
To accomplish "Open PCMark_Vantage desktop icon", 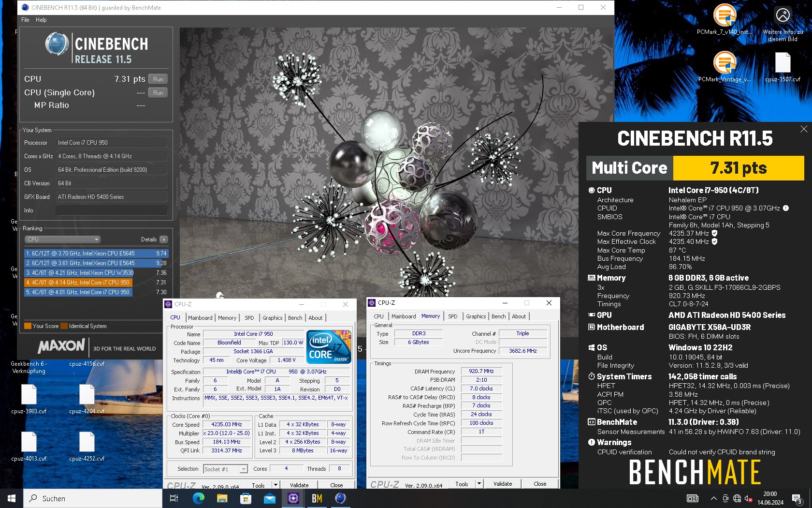I will click(x=724, y=67).
